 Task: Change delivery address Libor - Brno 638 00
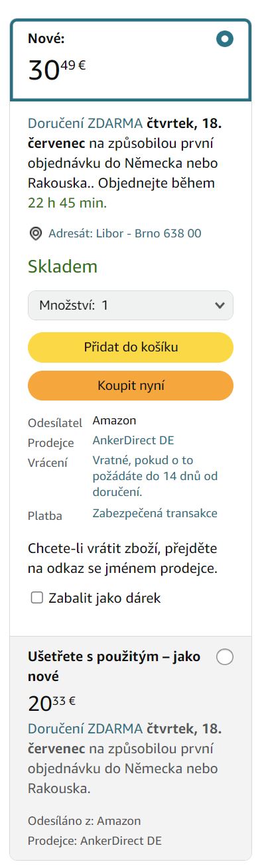pyautogui.click(x=125, y=233)
